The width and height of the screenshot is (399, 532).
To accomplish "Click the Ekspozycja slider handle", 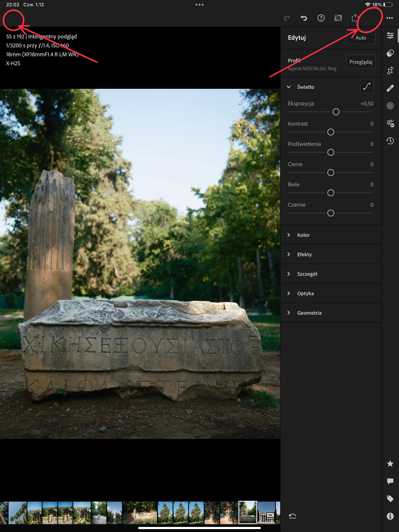I will [336, 112].
